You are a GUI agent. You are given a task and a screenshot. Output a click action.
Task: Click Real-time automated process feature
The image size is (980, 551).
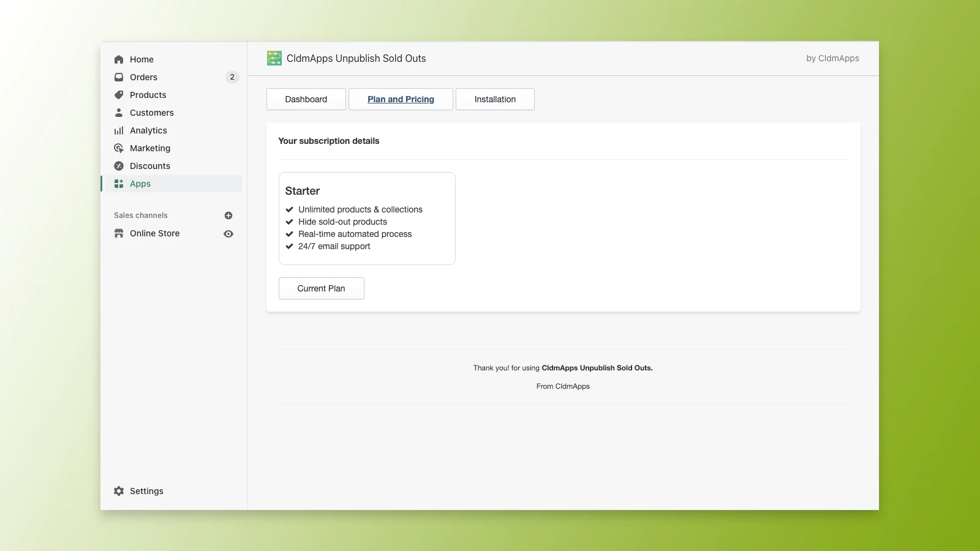[355, 234]
